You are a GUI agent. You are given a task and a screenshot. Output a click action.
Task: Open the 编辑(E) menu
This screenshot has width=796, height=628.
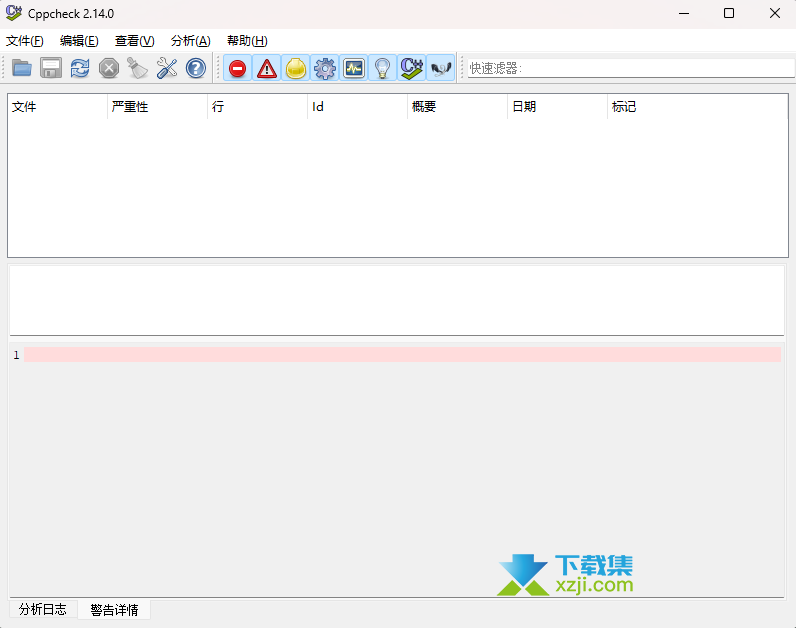tap(79, 41)
